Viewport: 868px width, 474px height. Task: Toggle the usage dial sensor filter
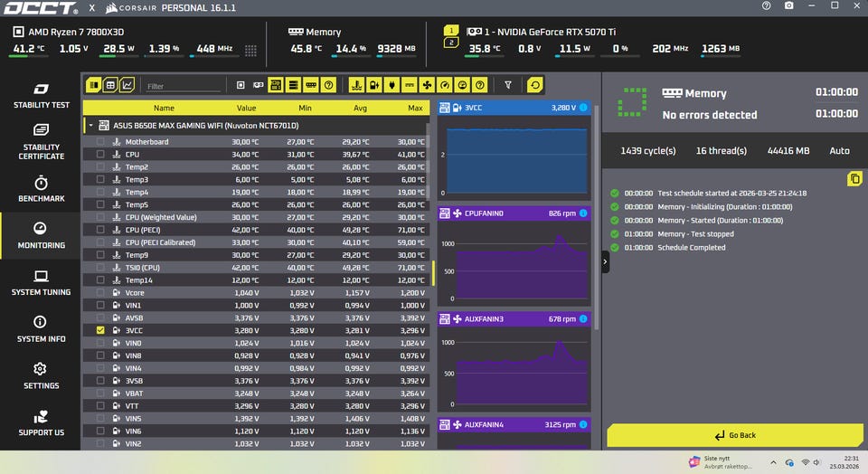coord(462,85)
